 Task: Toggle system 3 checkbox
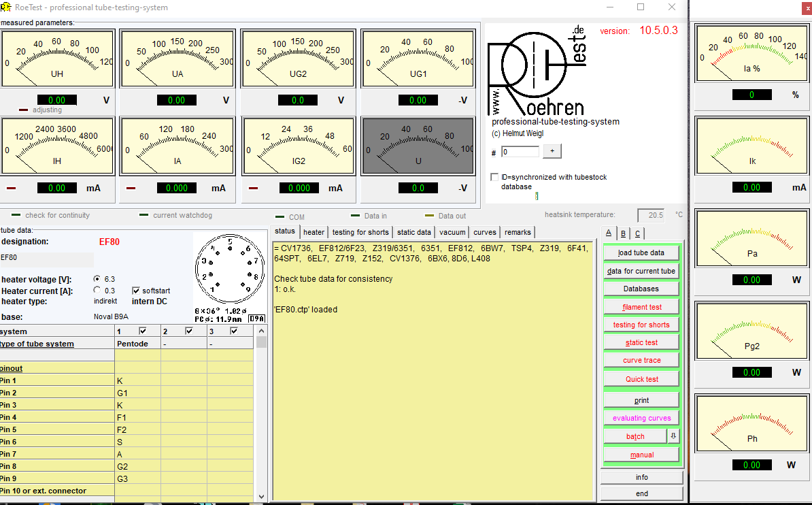(x=234, y=331)
